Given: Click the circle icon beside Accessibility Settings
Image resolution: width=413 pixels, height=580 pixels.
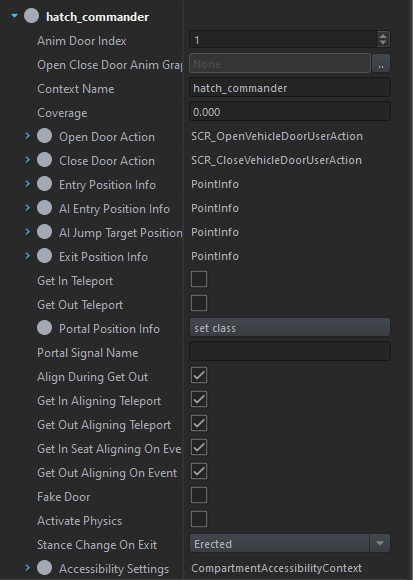Looking at the screenshot, I should (44, 567).
